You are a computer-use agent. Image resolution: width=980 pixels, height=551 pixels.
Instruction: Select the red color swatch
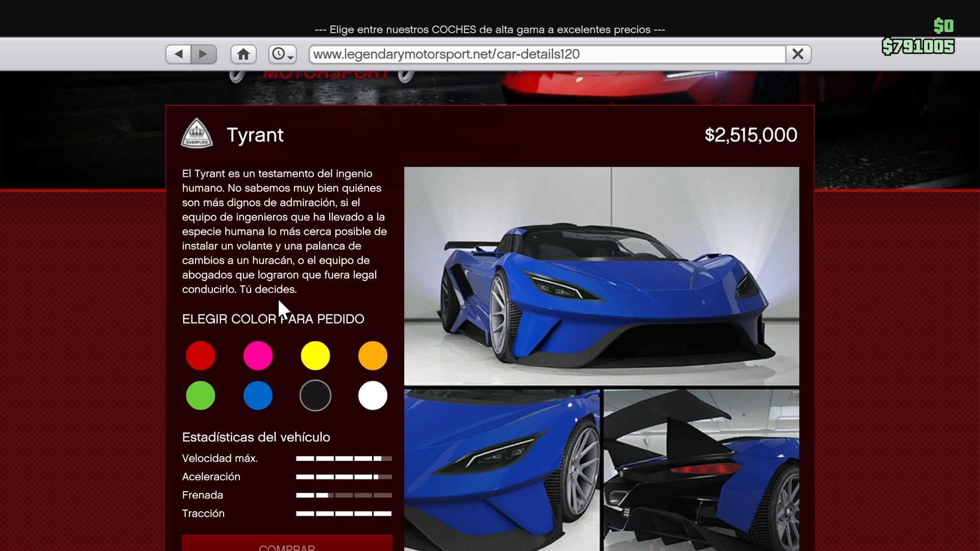(201, 356)
